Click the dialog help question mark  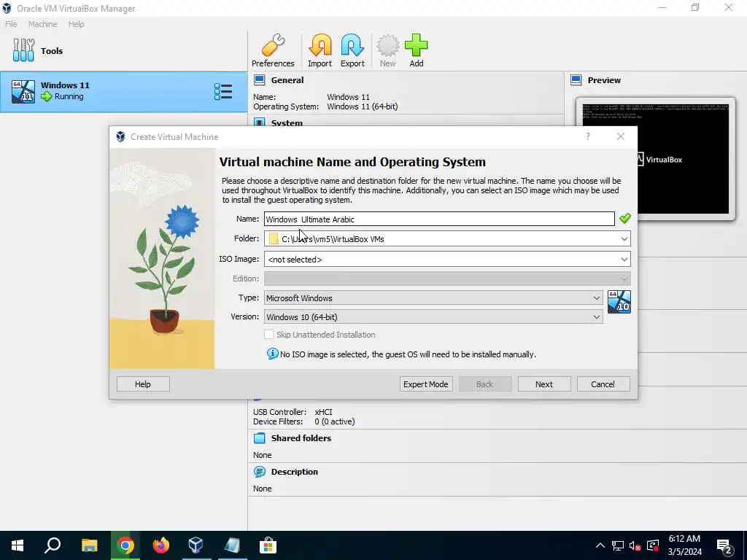(588, 136)
